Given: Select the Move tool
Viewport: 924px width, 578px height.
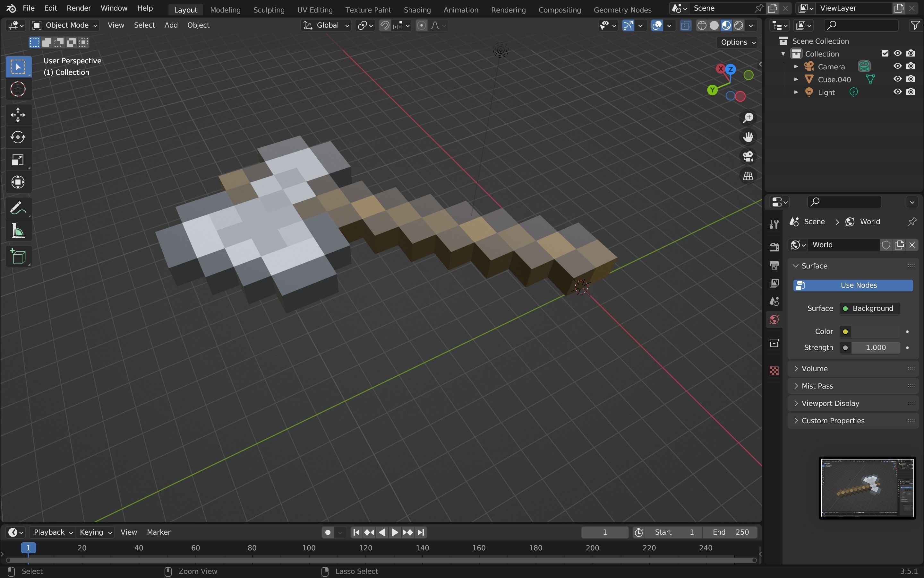Looking at the screenshot, I should [x=18, y=115].
